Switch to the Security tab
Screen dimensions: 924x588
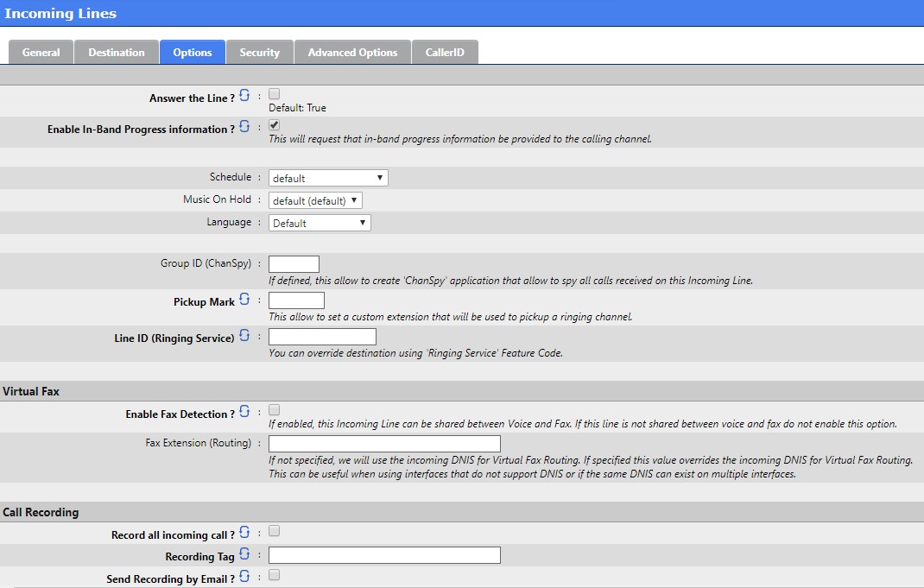[259, 53]
